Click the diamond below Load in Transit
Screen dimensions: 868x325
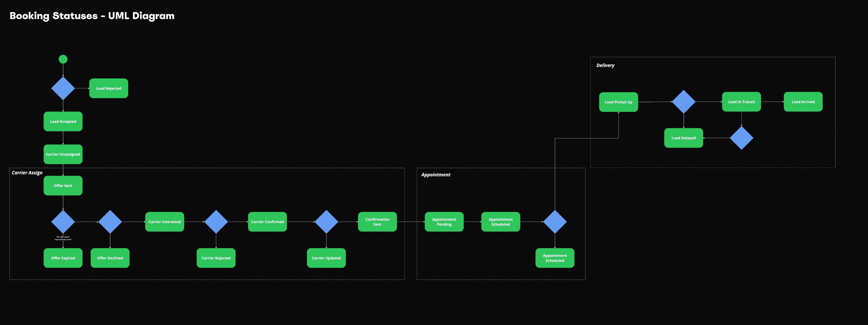(741, 138)
